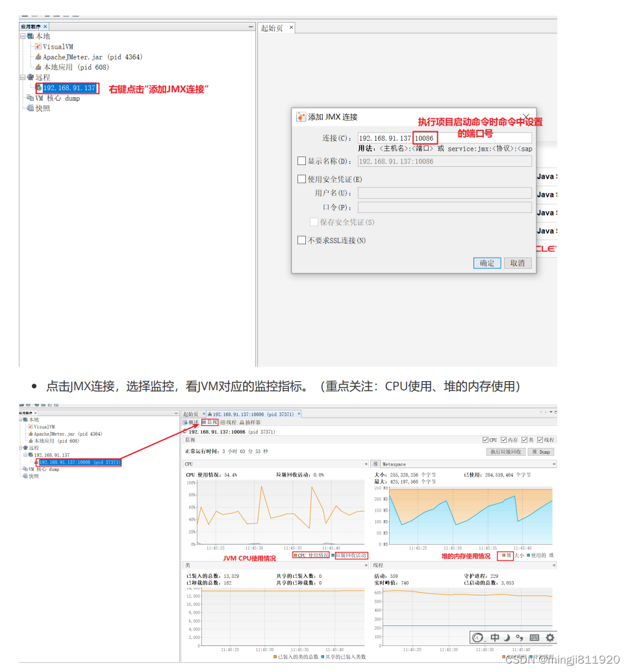Open editor tab list dropdown arrow
Image resolution: width=630 pixels, height=672 pixels.
coord(551,412)
